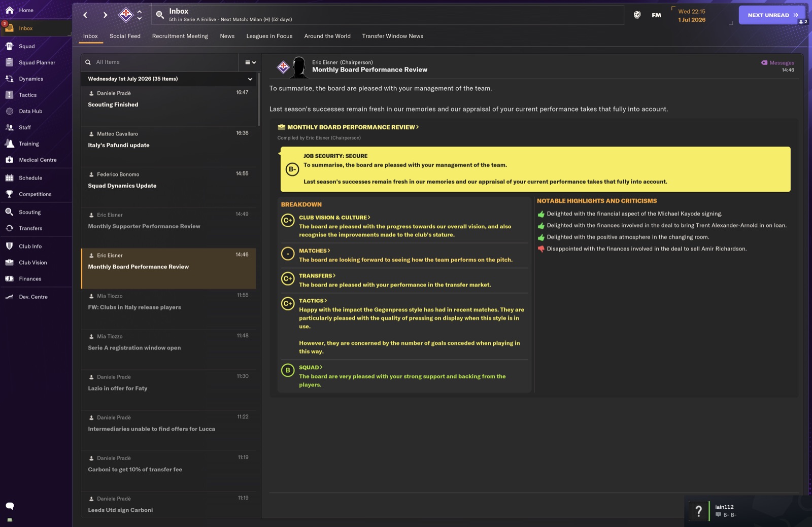Open the Dev. Centre icon
This screenshot has width=812, height=527.
point(9,297)
